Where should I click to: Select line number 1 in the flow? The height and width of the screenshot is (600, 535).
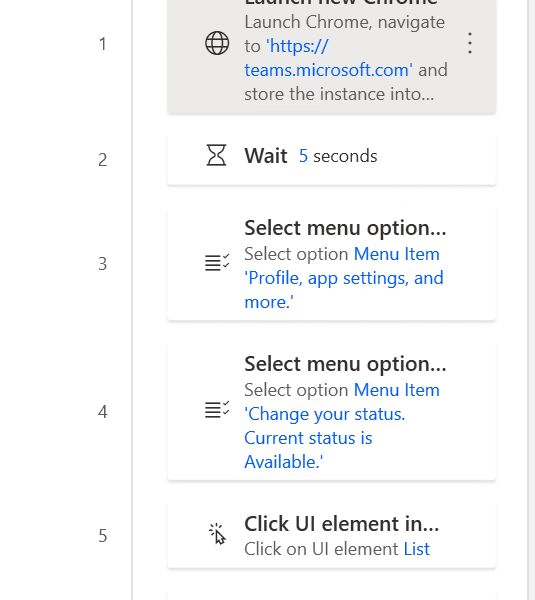click(103, 44)
